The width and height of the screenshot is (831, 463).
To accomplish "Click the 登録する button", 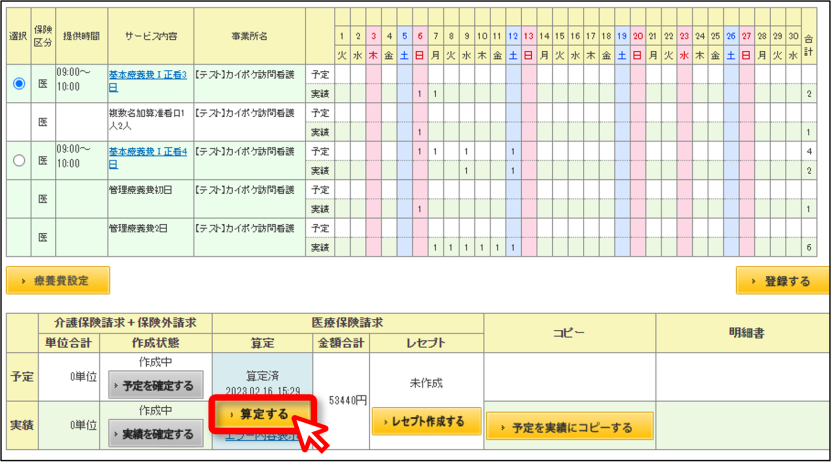I will [x=782, y=281].
